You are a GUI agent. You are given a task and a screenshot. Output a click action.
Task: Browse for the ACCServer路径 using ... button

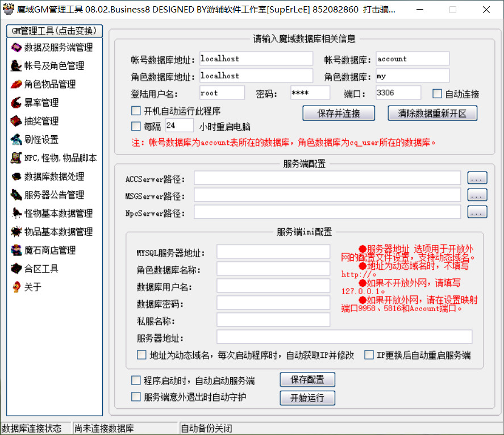pos(477,179)
